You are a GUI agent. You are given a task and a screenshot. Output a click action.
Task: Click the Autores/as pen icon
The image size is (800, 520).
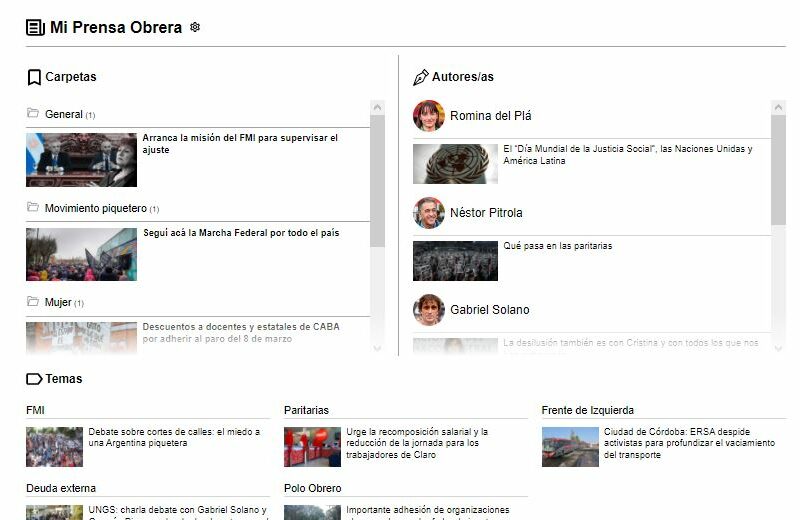pos(421,77)
